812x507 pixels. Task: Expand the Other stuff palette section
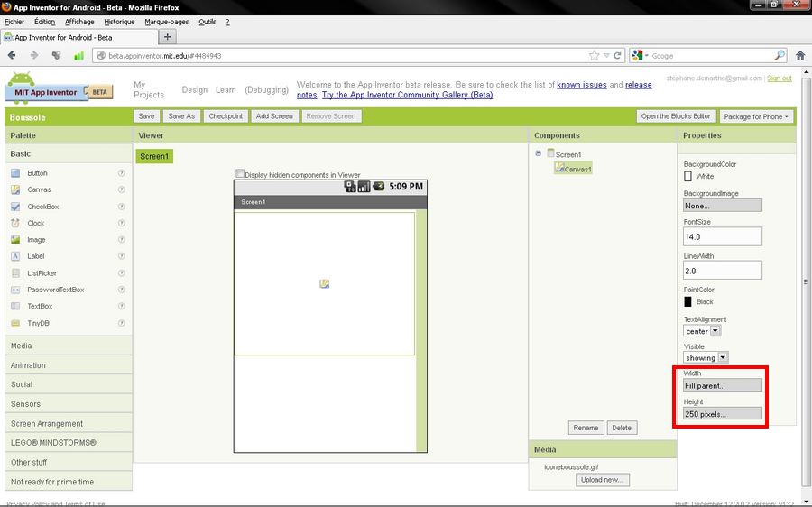(x=69, y=462)
